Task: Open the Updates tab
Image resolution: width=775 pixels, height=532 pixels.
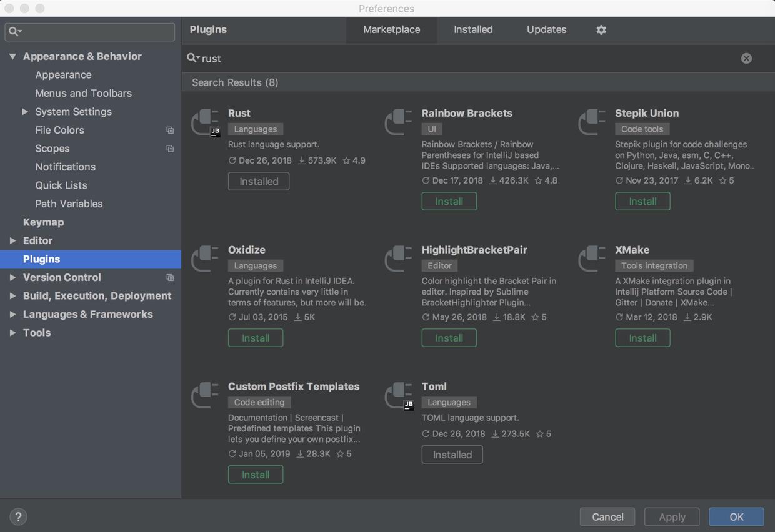Action: [546, 29]
